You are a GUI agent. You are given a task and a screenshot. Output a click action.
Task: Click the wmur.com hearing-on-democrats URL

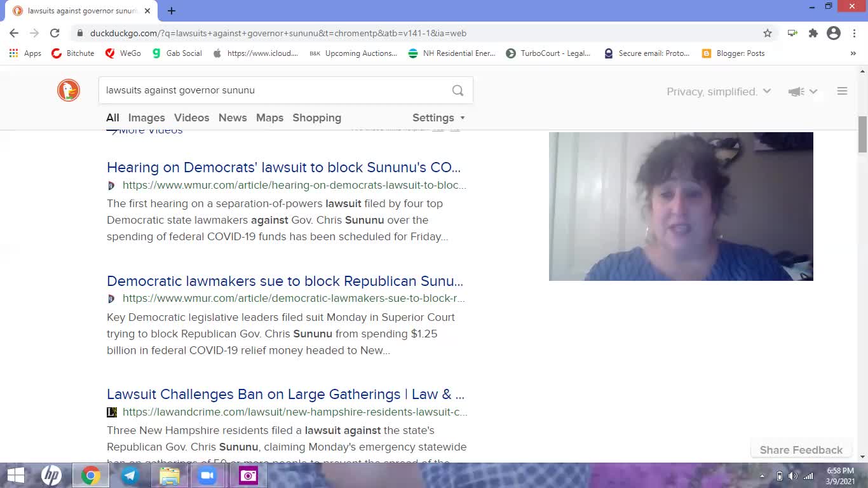(294, 185)
